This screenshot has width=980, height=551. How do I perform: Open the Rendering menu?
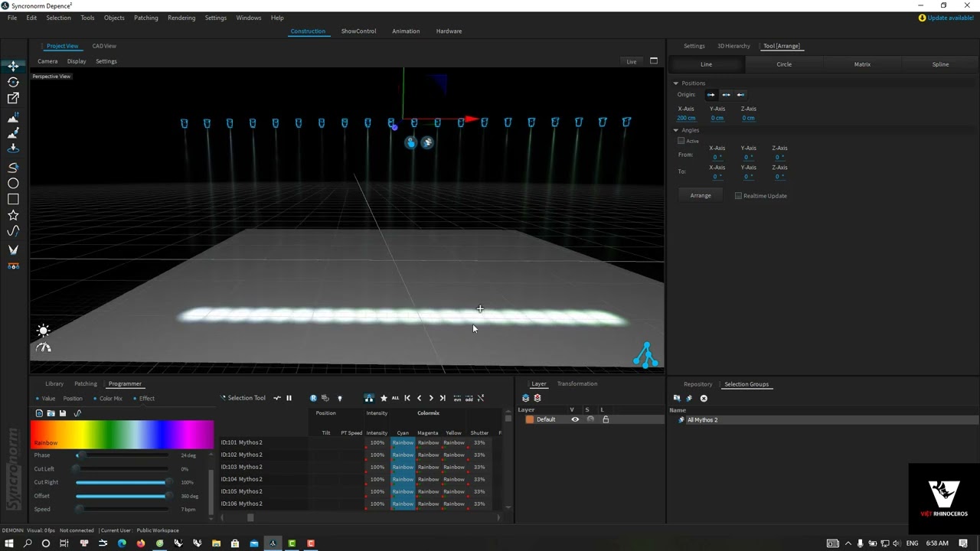[181, 18]
